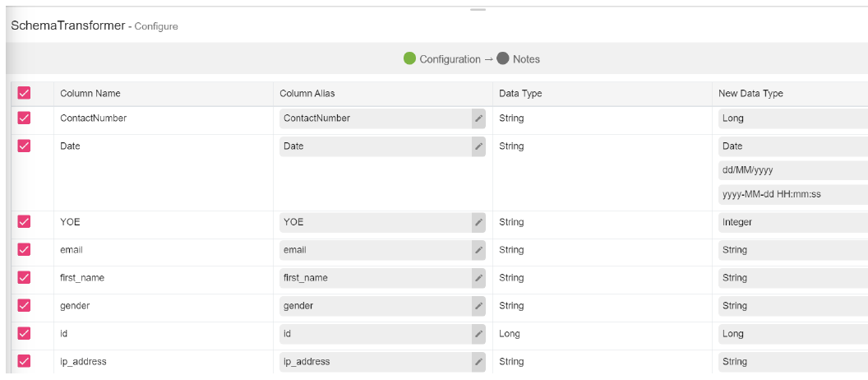Edit ip_address alias with the pencil icon
Image resolution: width=868 pixels, height=380 pixels.
click(478, 362)
